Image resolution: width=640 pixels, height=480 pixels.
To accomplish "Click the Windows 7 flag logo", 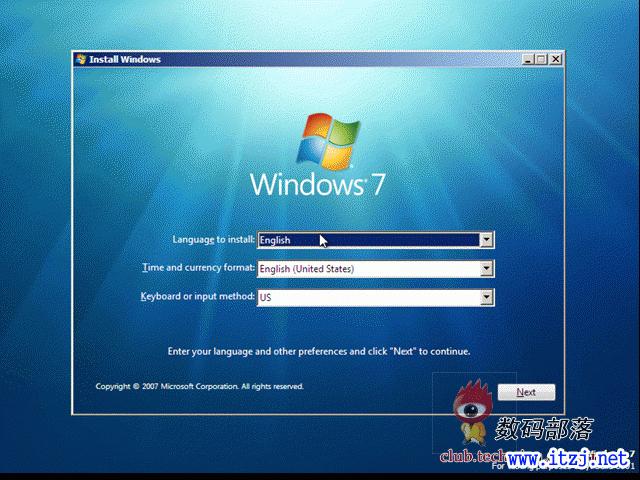I will coord(328,141).
